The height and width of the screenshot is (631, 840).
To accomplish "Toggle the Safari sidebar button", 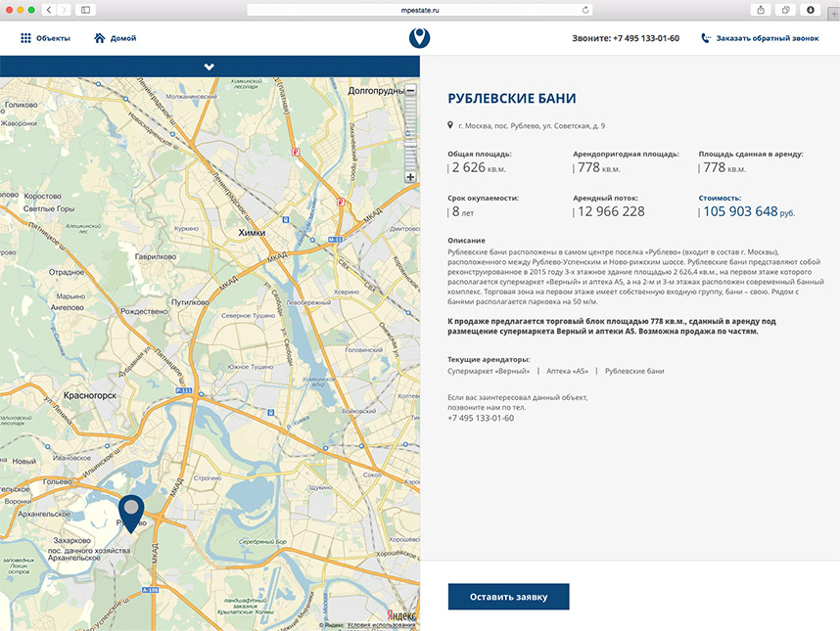I will pos(86,9).
